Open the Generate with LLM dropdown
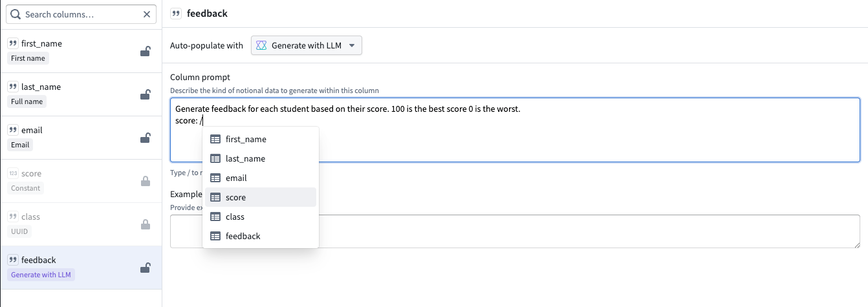 (306, 45)
